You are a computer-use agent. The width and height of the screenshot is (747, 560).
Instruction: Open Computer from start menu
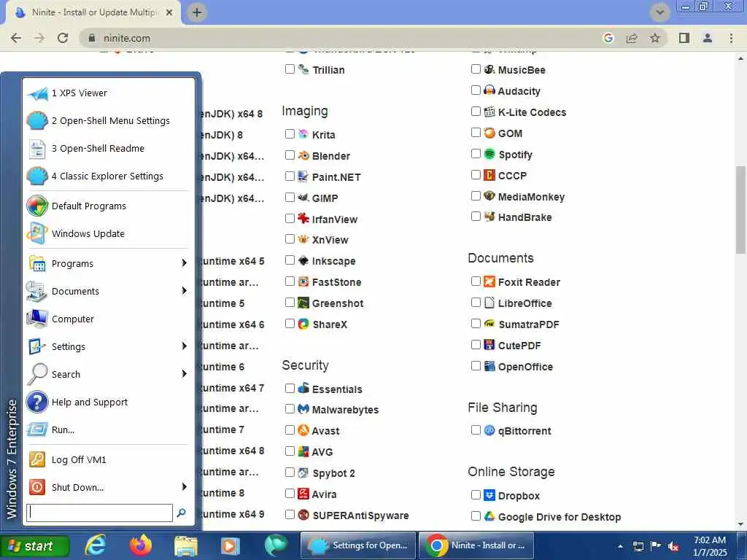pyautogui.click(x=109, y=319)
